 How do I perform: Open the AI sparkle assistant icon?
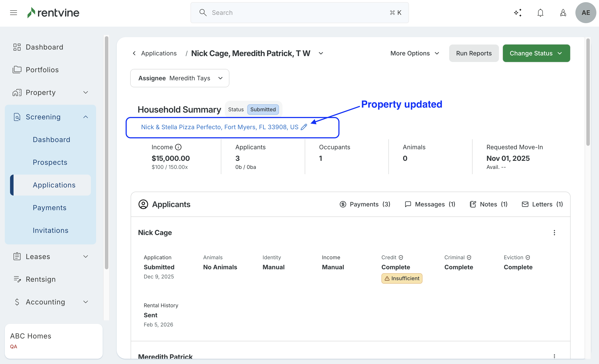pyautogui.click(x=518, y=13)
